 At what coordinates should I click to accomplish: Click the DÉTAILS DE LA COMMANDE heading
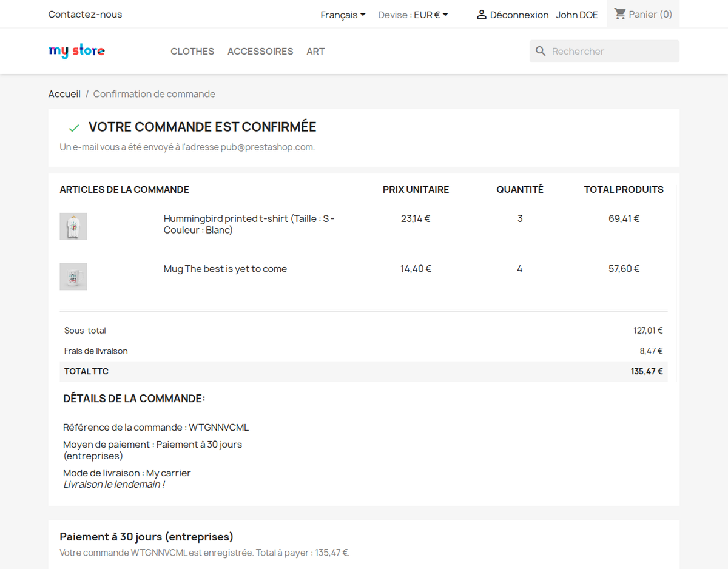tap(134, 399)
